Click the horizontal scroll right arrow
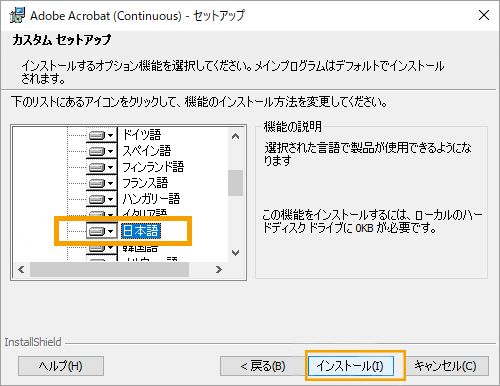The width and height of the screenshot is (500, 386). point(219,269)
